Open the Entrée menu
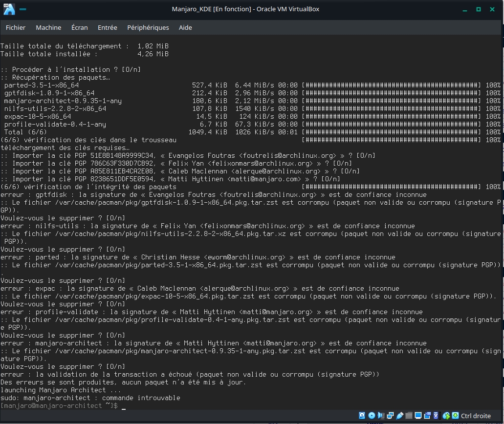Viewport: 504px width, 424px height. [x=107, y=27]
